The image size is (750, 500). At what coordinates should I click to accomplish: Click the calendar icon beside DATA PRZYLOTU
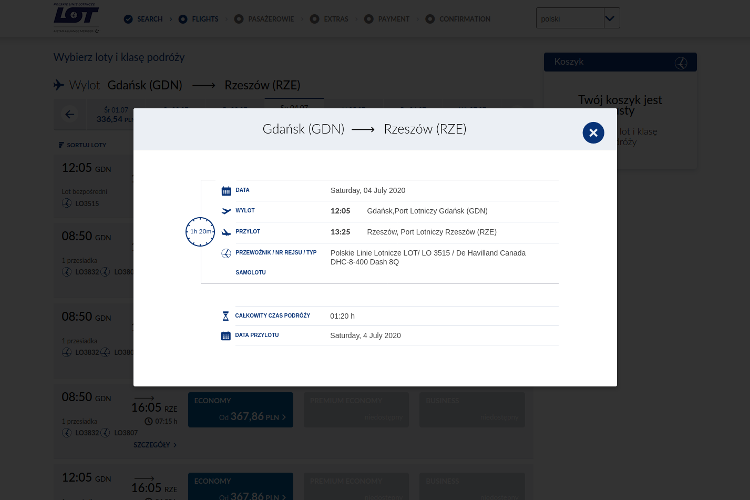point(225,336)
